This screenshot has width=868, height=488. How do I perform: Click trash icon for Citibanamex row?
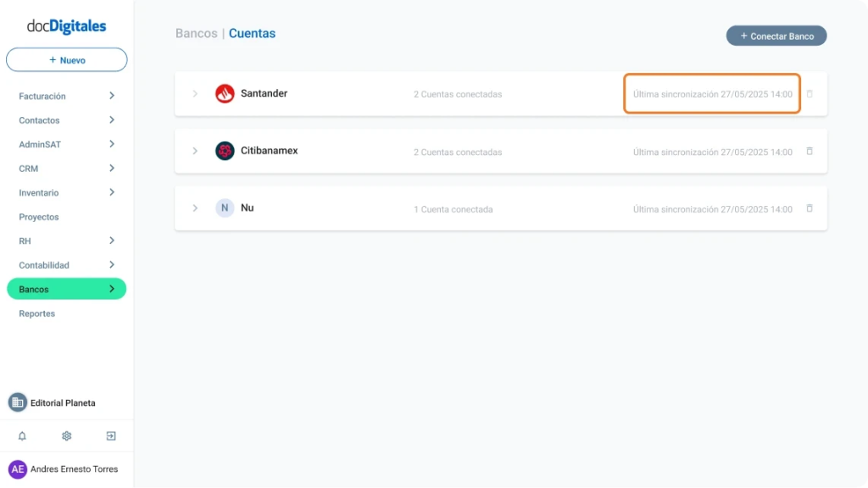click(x=810, y=152)
